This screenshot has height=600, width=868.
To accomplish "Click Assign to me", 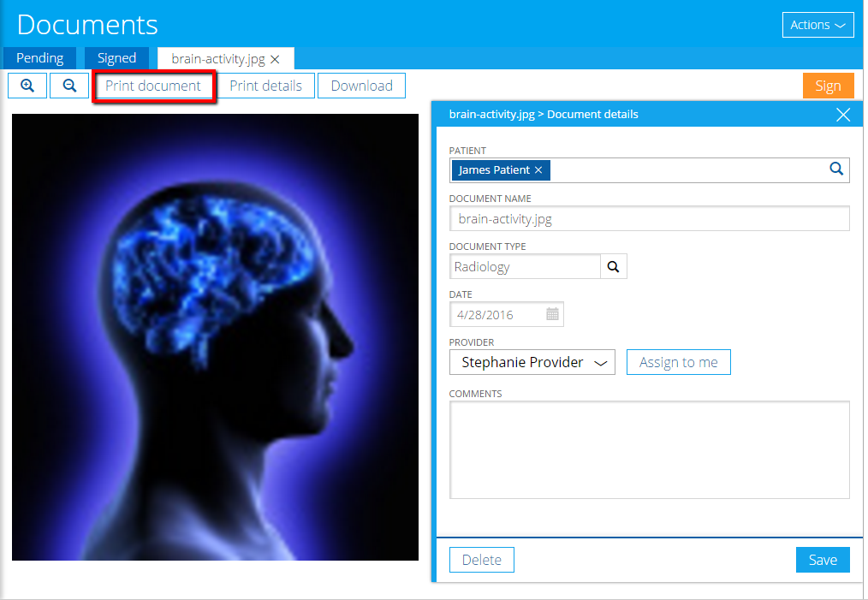I will tap(678, 362).
